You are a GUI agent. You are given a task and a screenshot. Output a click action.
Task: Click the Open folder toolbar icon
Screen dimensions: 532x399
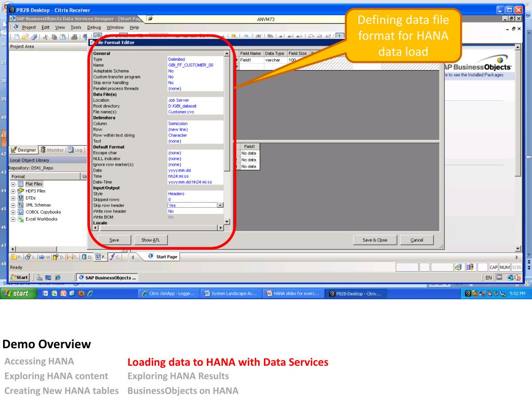point(25,37)
